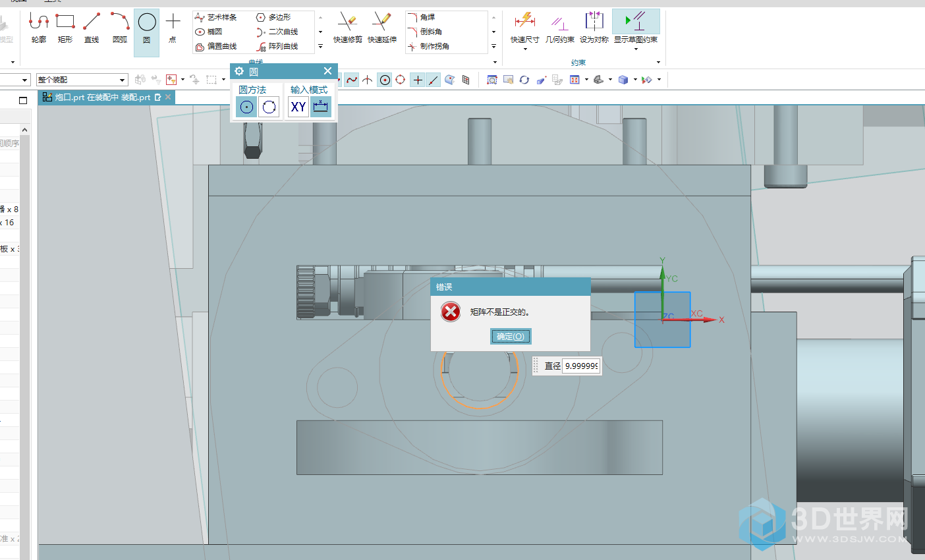Click the rotate view icon in toolbar
This screenshot has width=925, height=560.
[524, 80]
